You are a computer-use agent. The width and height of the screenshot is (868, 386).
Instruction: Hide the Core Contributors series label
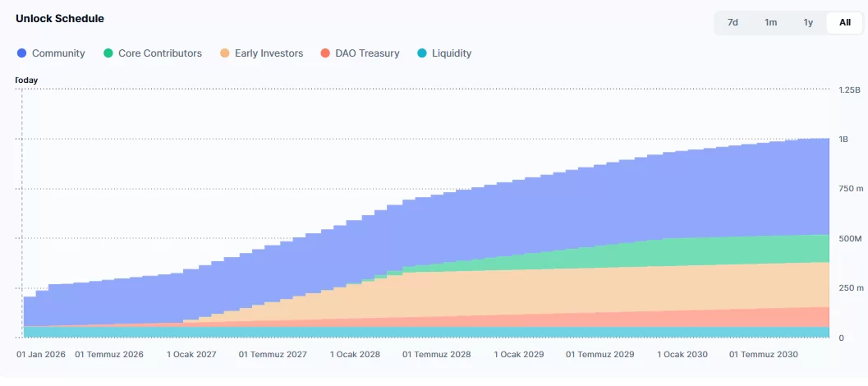coord(159,53)
